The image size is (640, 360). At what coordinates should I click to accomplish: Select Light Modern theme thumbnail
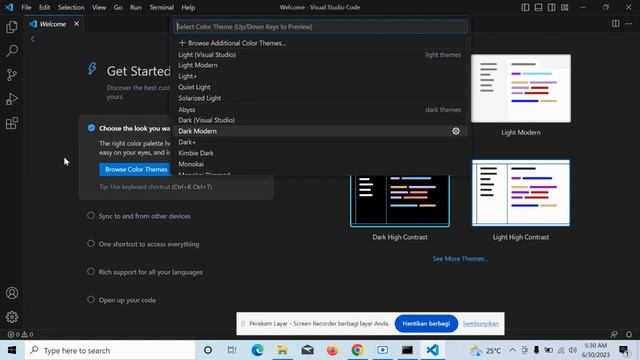click(521, 89)
